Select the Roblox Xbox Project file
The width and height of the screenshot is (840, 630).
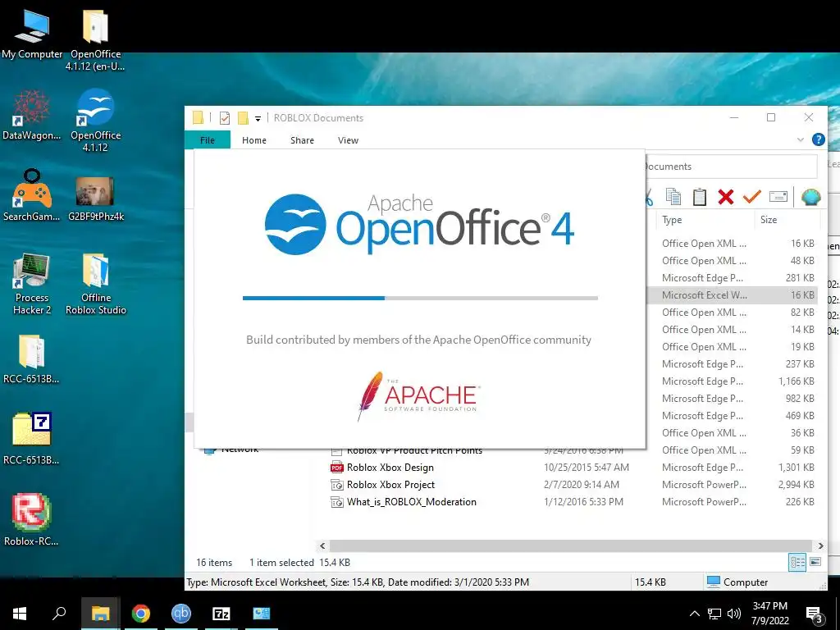(x=390, y=484)
